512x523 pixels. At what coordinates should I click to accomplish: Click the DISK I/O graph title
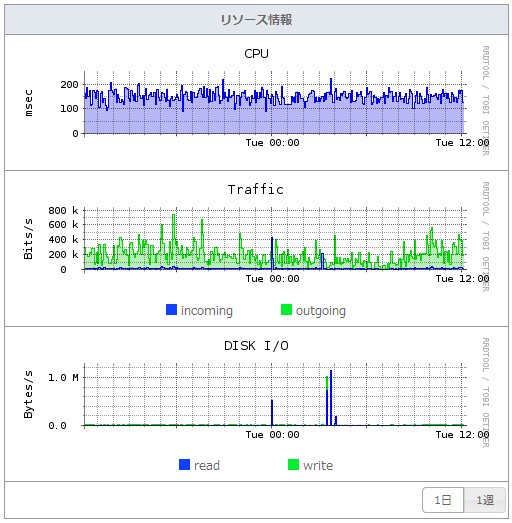[x=256, y=346]
